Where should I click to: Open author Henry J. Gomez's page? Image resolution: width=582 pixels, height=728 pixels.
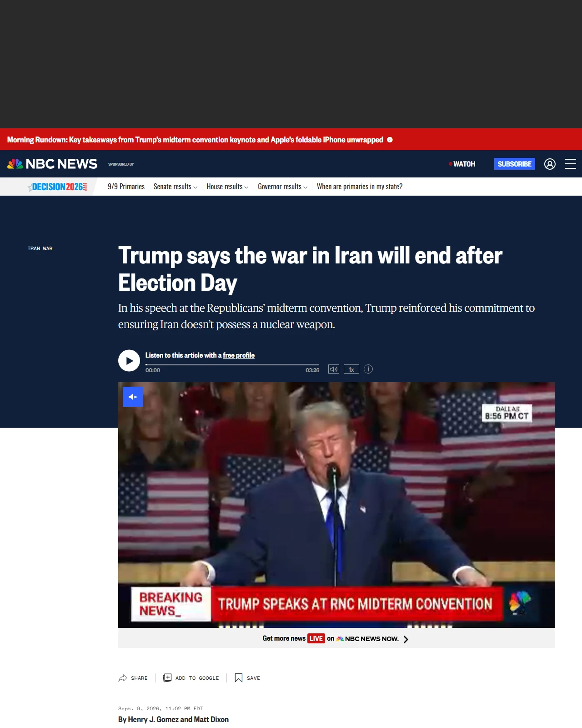click(x=153, y=719)
